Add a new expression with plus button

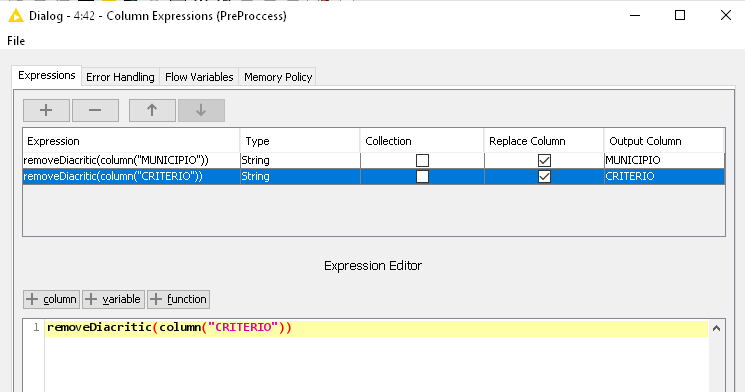pos(46,110)
